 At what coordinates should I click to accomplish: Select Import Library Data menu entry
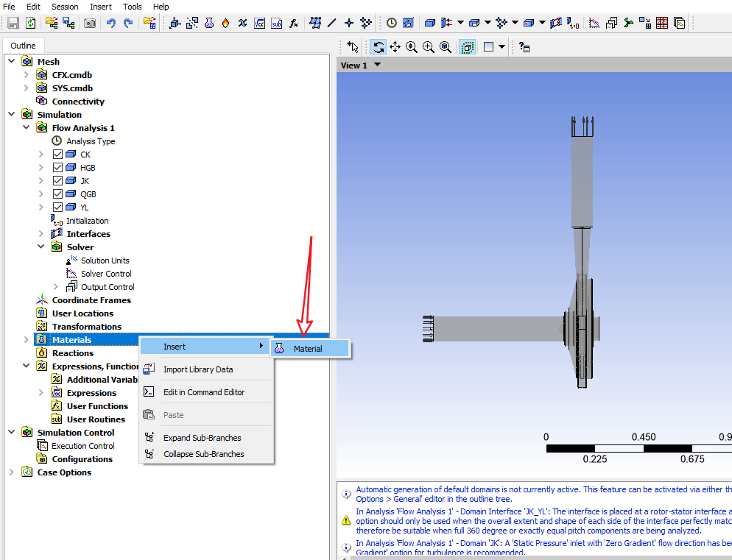[x=197, y=369]
